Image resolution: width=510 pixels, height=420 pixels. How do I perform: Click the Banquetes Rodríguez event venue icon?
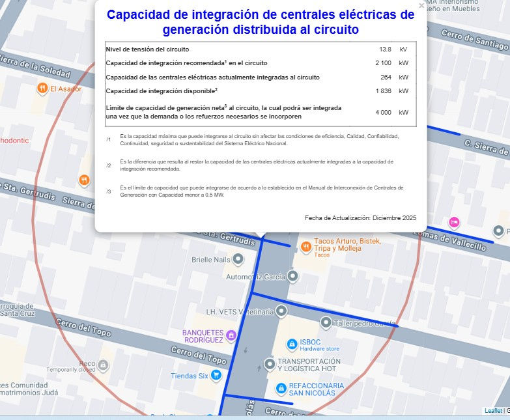coord(231,335)
